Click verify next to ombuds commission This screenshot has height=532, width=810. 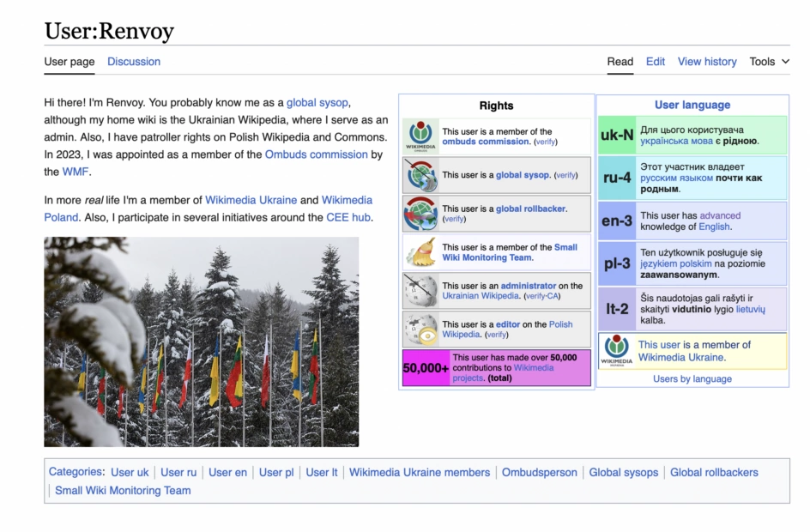(x=546, y=142)
